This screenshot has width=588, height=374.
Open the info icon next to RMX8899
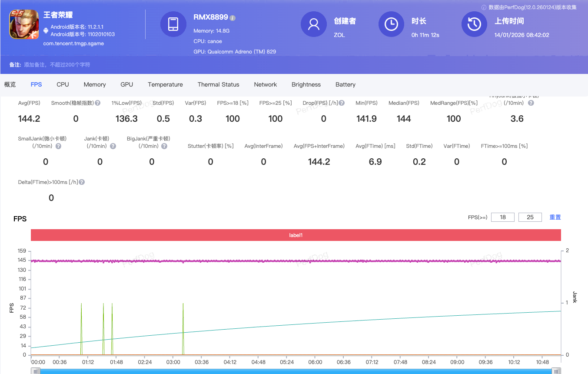pyautogui.click(x=233, y=17)
